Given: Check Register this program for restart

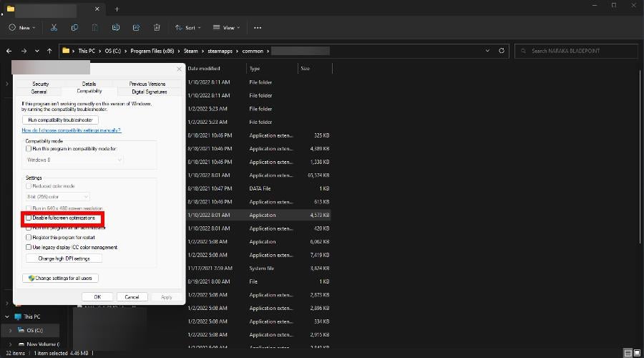Looking at the screenshot, I should pos(29,237).
